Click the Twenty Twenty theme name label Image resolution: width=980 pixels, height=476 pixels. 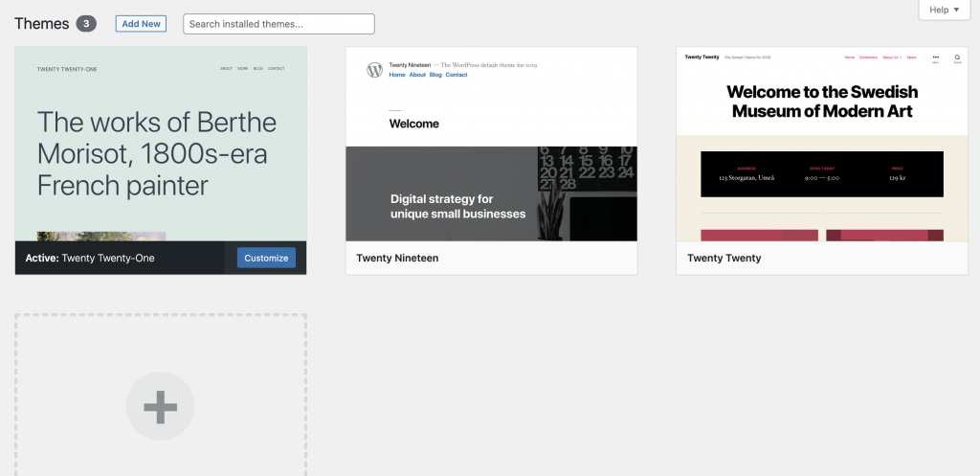click(x=724, y=258)
